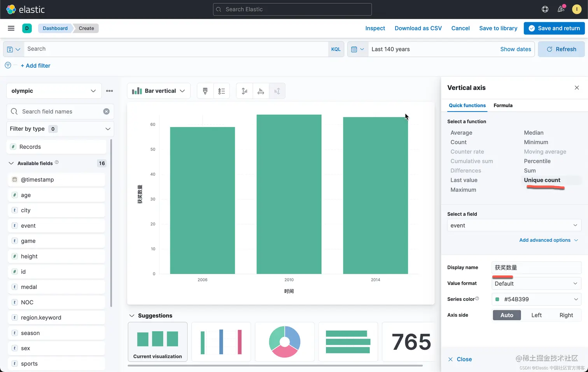Click the Add filter link
Screen dimensions: 588x372
[x=35, y=66]
